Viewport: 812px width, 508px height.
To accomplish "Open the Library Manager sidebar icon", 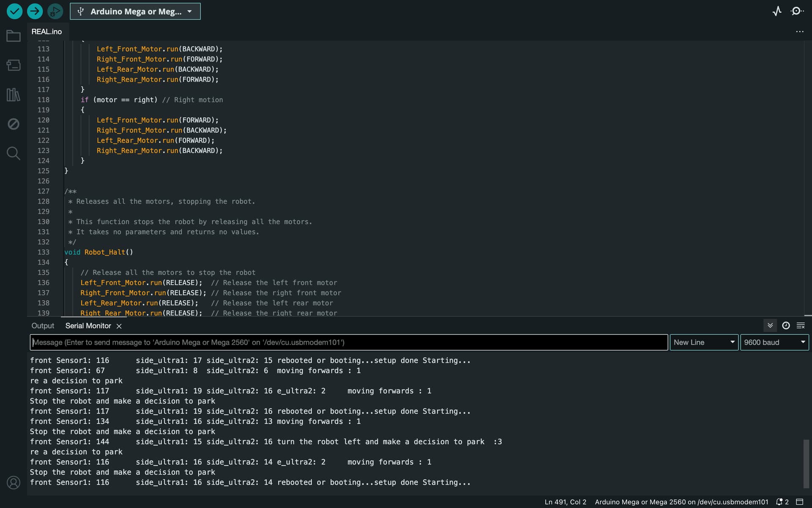I will [x=14, y=94].
